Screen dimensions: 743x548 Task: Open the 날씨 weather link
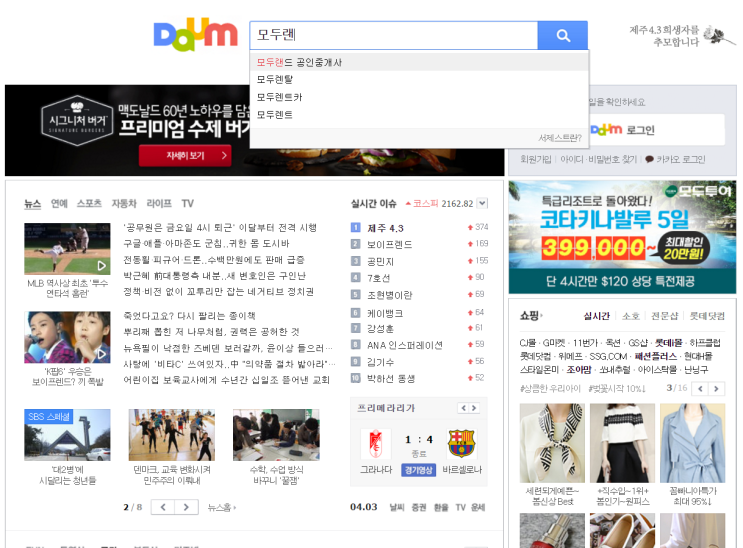397,507
